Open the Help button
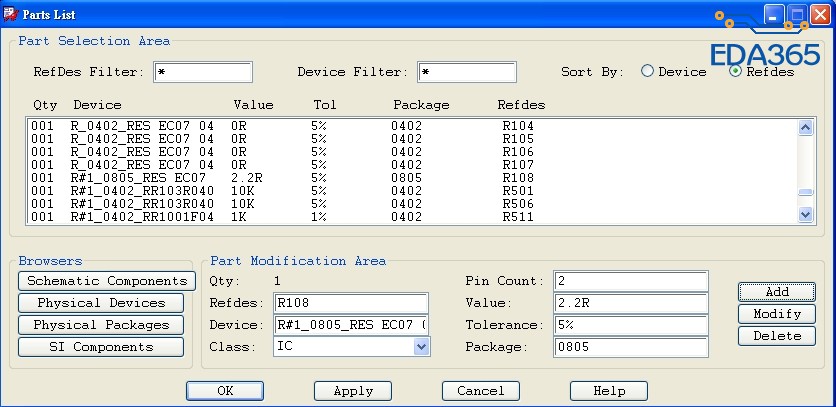The width and height of the screenshot is (836, 407). point(609,391)
